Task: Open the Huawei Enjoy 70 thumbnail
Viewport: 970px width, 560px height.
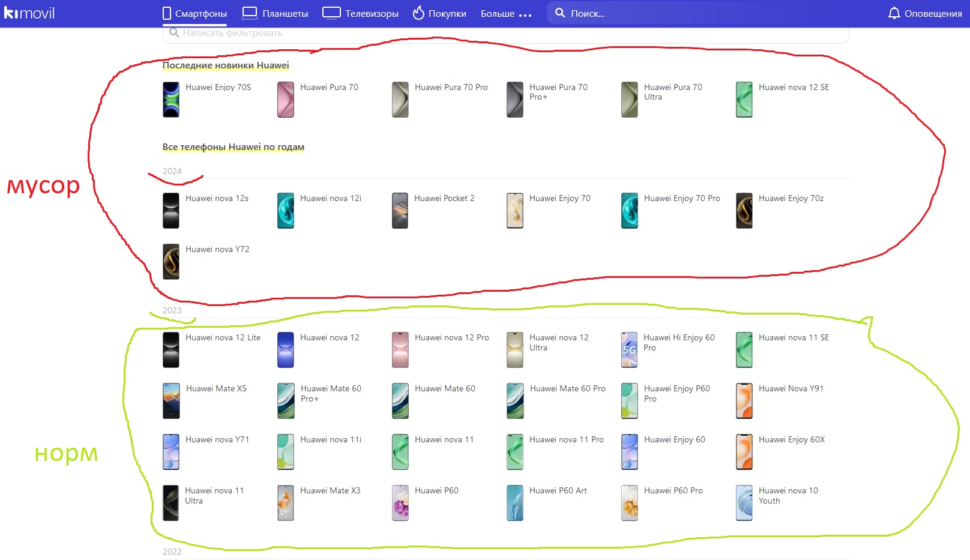Action: [515, 211]
